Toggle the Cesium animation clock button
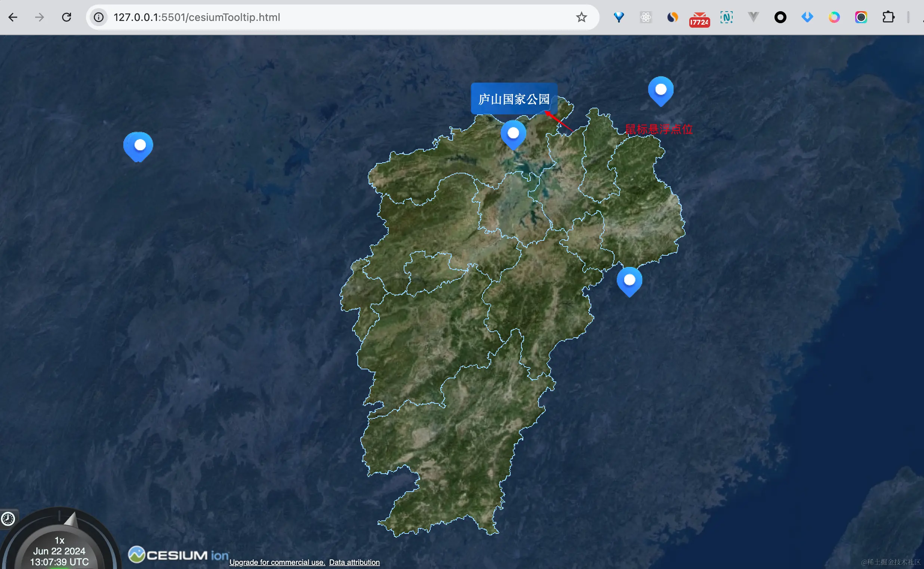 pyautogui.click(x=8, y=519)
